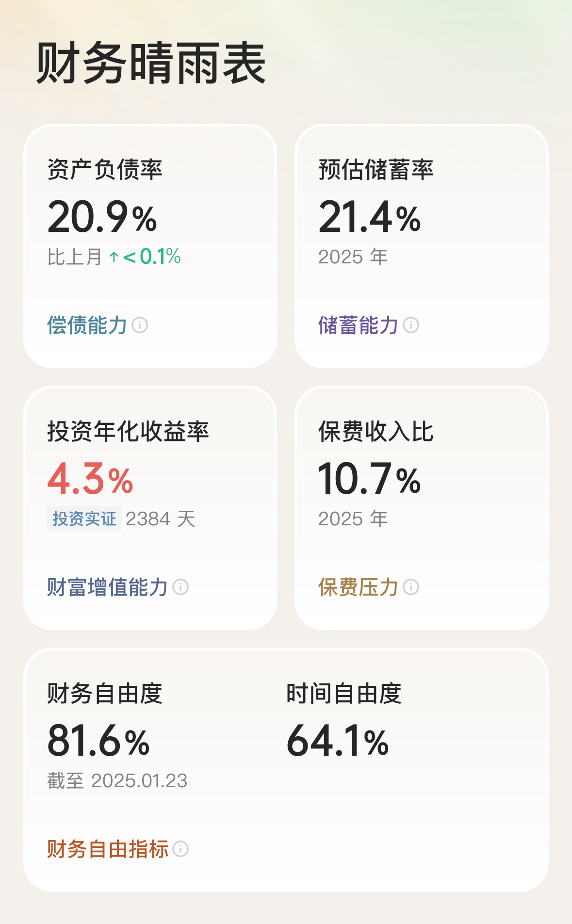Open info icon next to 保费压力
The image size is (572, 924).
coord(411,587)
